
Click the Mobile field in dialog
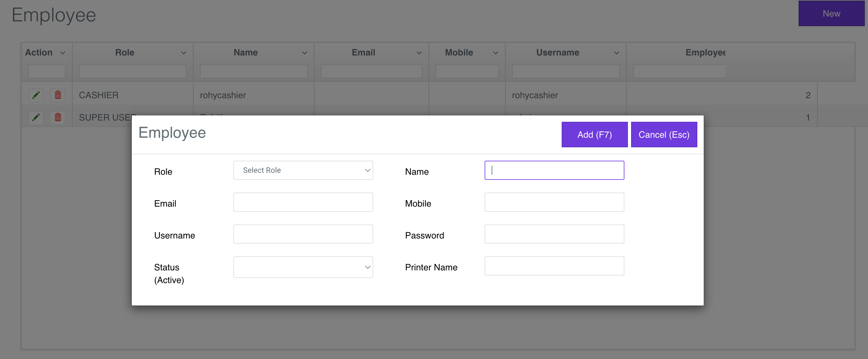pyautogui.click(x=554, y=202)
